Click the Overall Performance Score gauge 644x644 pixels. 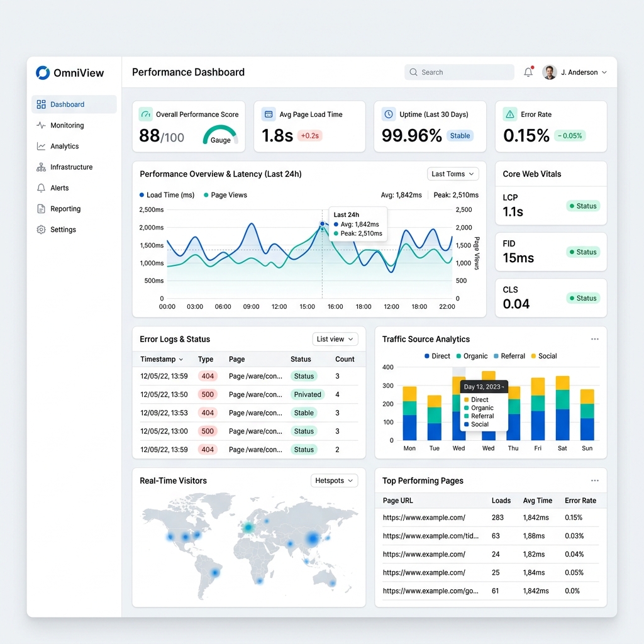(221, 135)
